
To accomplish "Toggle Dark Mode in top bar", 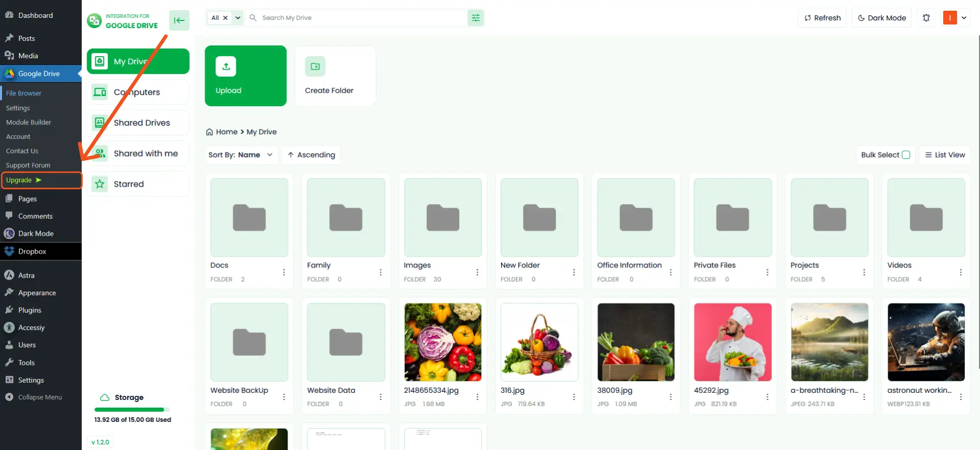I will click(881, 18).
